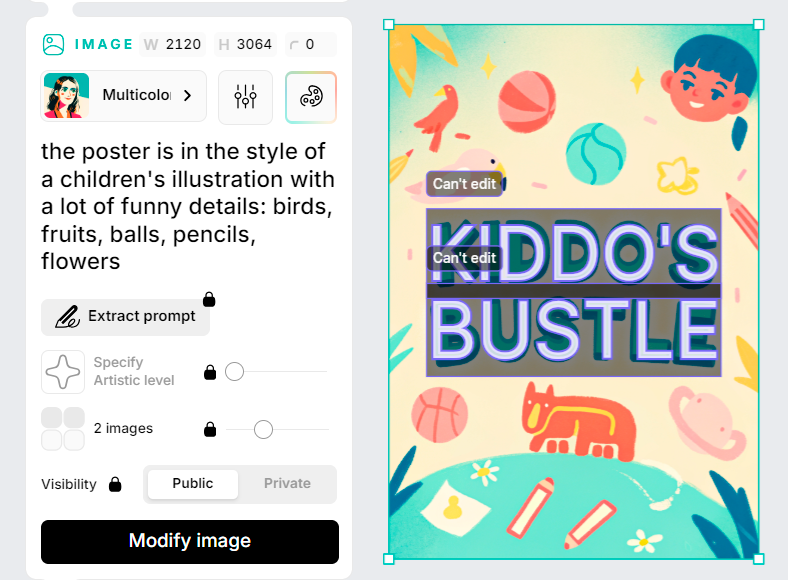Click the pen icon in Extract prompt
The height and width of the screenshot is (580, 788).
point(67,317)
